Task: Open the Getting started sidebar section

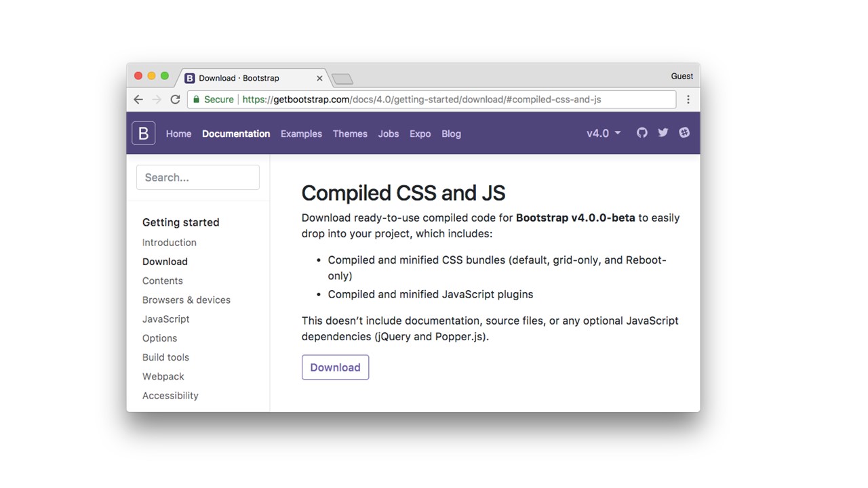Action: [180, 222]
